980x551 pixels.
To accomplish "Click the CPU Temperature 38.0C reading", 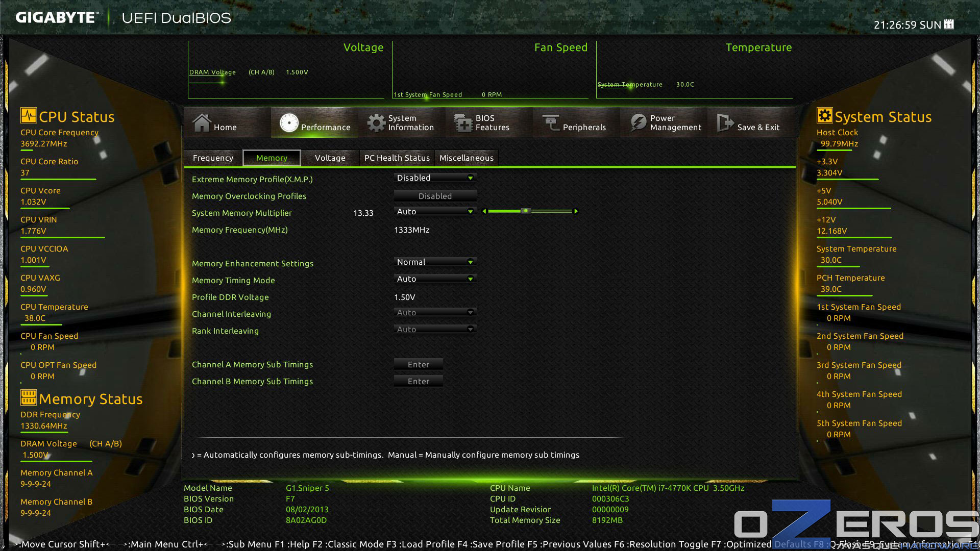I will pyautogui.click(x=35, y=318).
